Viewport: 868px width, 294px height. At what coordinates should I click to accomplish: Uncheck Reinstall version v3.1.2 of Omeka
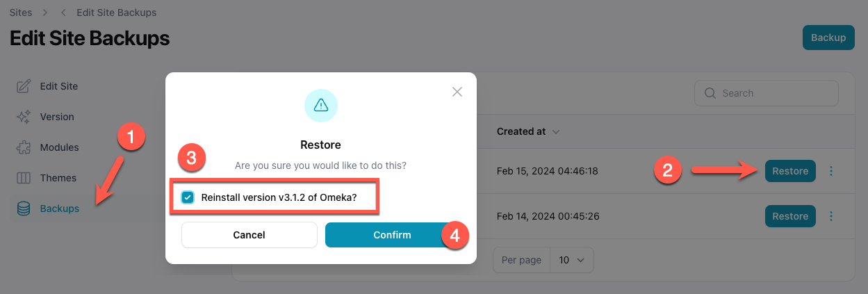(188, 197)
